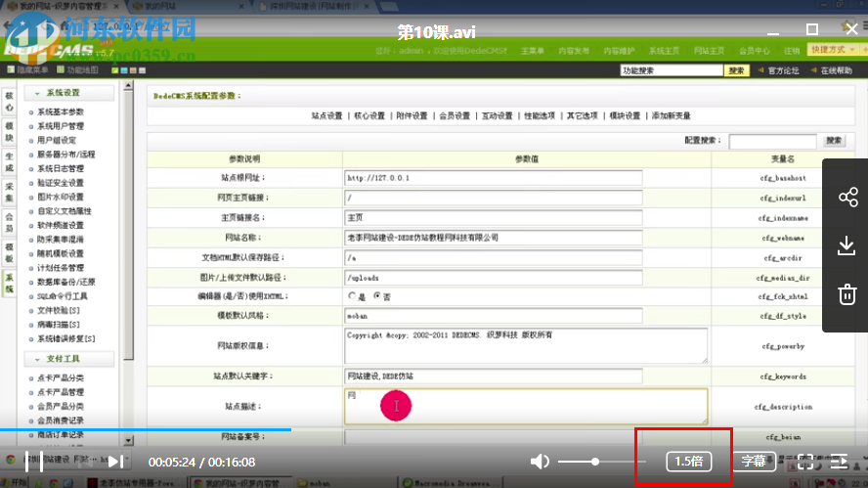This screenshot has height=488, width=868.
Task: Seek on the video progress bar
Action: 434,429
